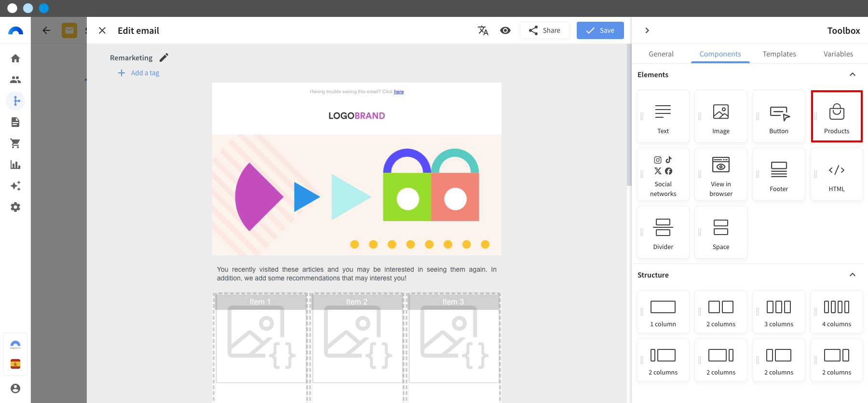Viewport: 868px width, 403px height.
Task: Click the Save button
Action: coord(600,30)
